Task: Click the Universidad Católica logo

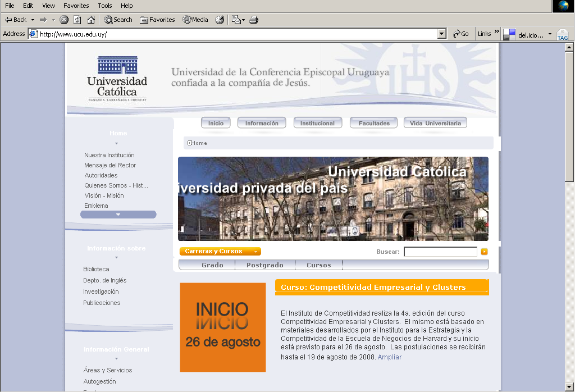Action: pos(117,79)
